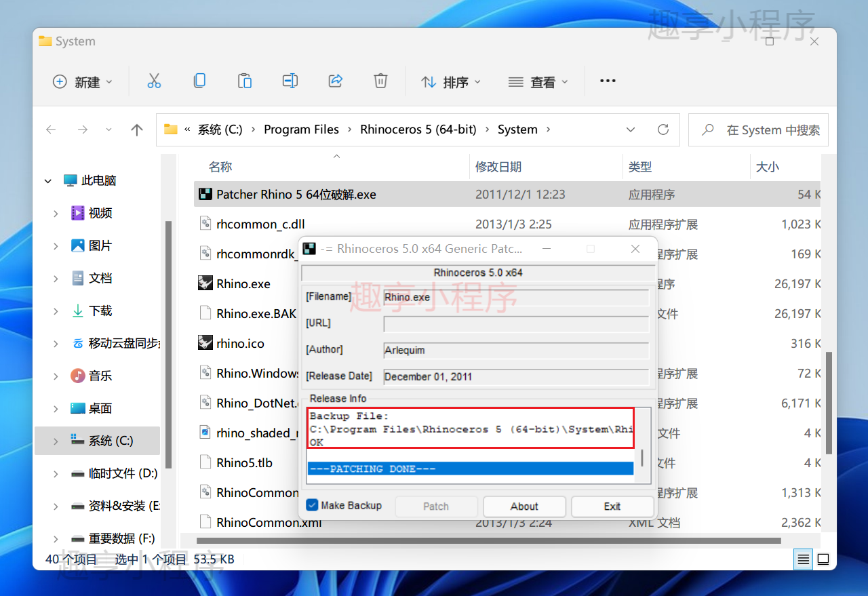
Task: Select the Rhino.exe file icon
Action: tap(205, 283)
